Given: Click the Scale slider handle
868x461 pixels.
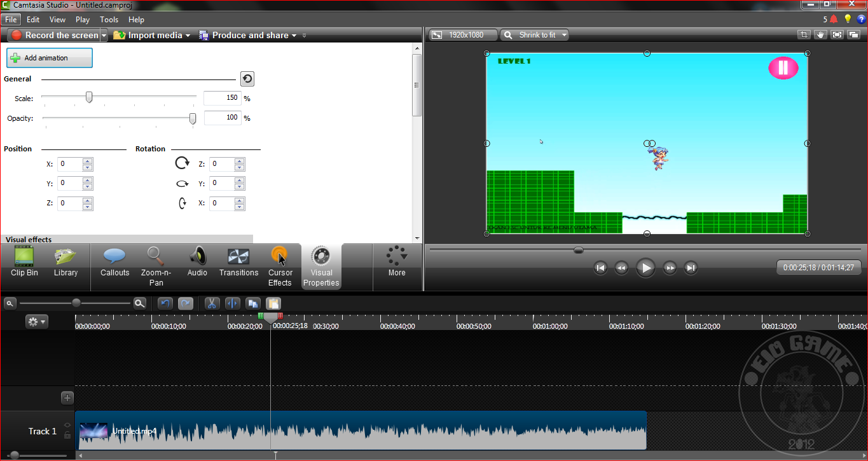Looking at the screenshot, I should [89, 97].
